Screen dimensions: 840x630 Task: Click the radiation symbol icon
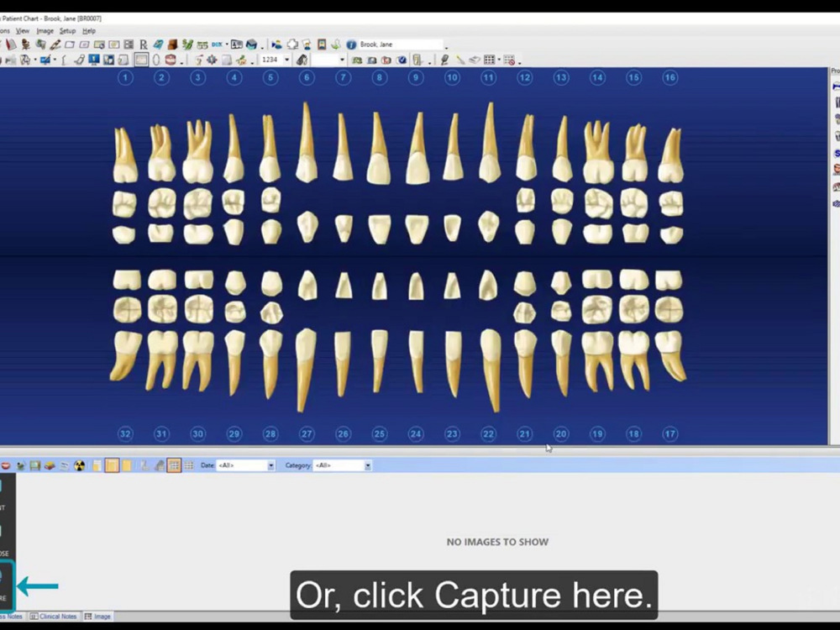tap(79, 465)
